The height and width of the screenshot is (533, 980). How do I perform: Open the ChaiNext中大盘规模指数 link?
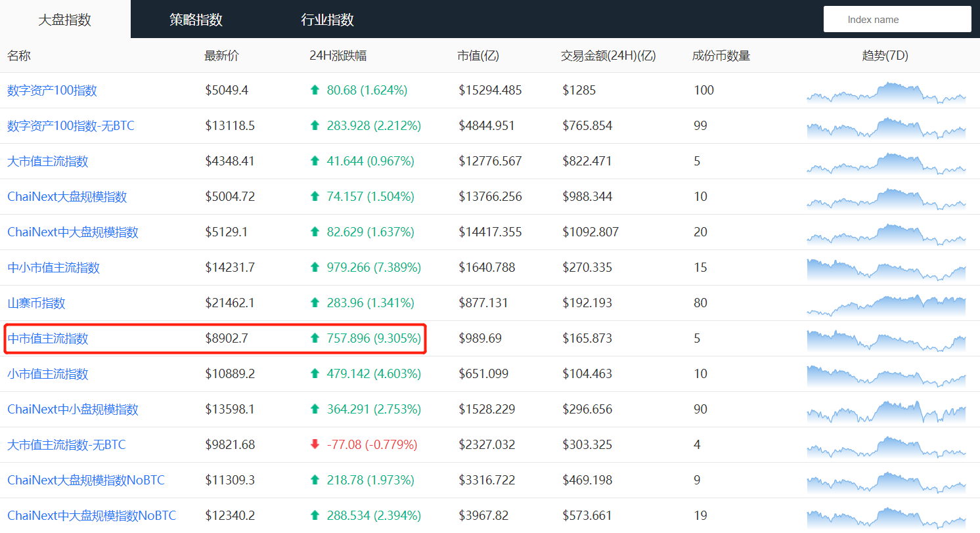[73, 232]
